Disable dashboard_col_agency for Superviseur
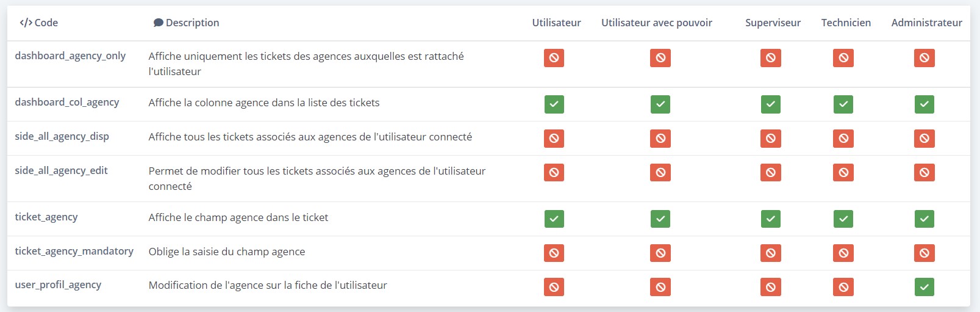This screenshot has width=980, height=312. click(770, 104)
